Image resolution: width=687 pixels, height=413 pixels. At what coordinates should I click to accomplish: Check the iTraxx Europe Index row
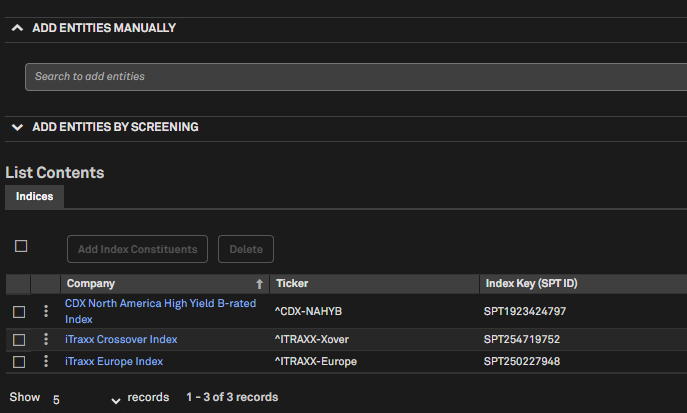19,362
